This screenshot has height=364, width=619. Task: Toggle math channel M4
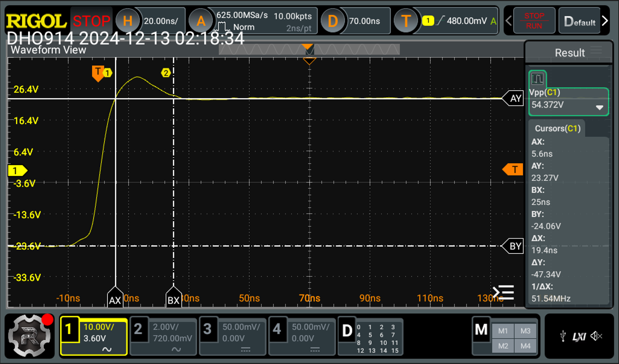(525, 346)
